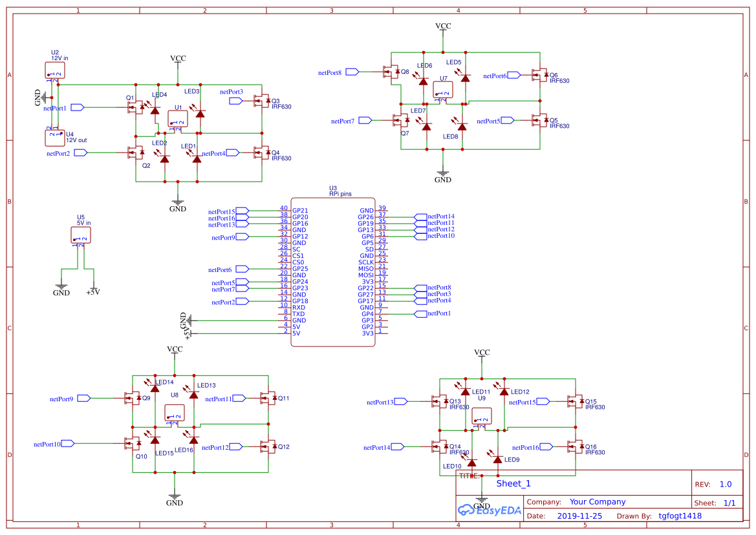The height and width of the screenshot is (535, 756).
Task: Select pin GP21 on the U3 connector
Action: tap(299, 210)
